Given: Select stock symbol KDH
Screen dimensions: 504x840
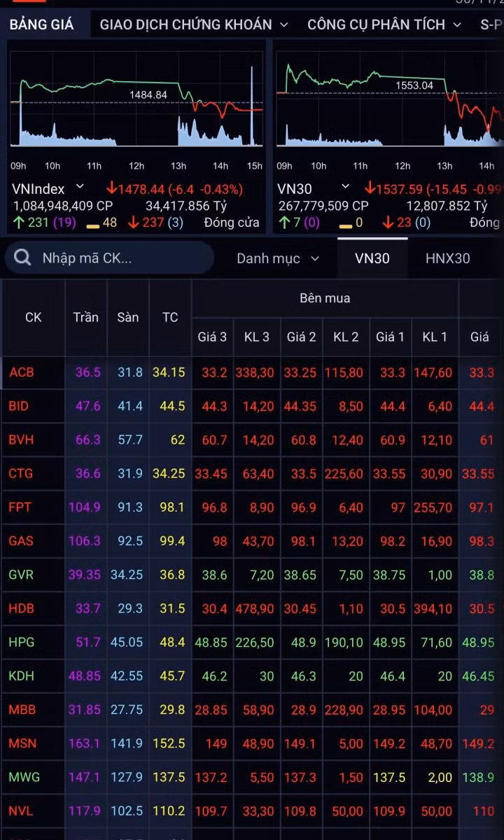Looking at the screenshot, I should point(21,676).
